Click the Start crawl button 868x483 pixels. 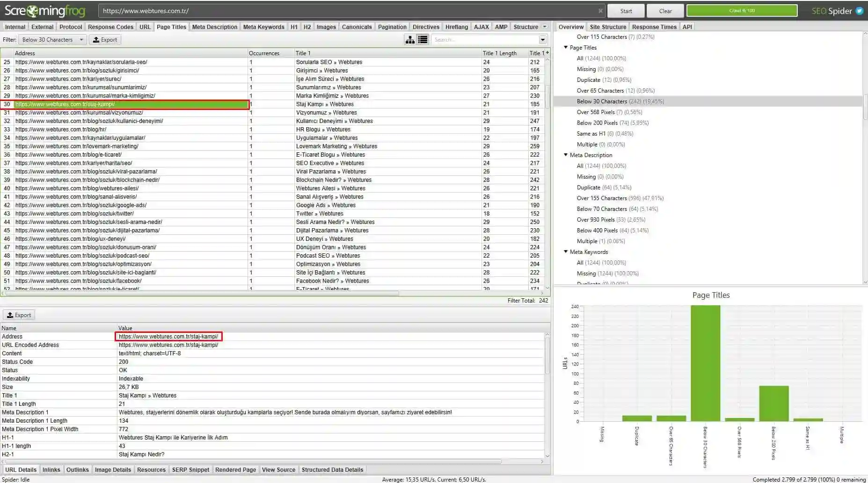point(626,10)
